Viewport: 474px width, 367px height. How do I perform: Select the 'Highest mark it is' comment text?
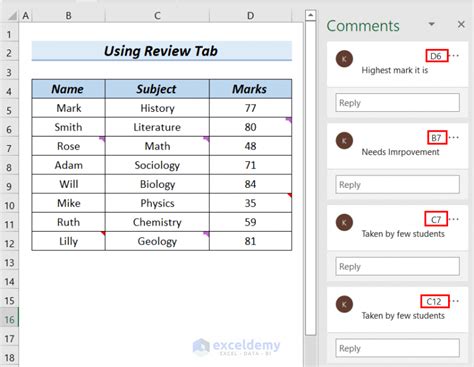395,70
